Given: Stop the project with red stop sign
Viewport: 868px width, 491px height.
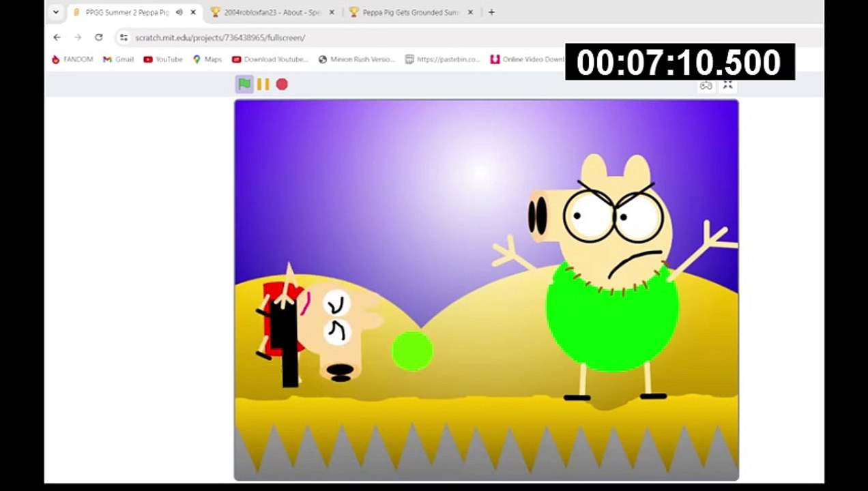Looking at the screenshot, I should [x=282, y=84].
